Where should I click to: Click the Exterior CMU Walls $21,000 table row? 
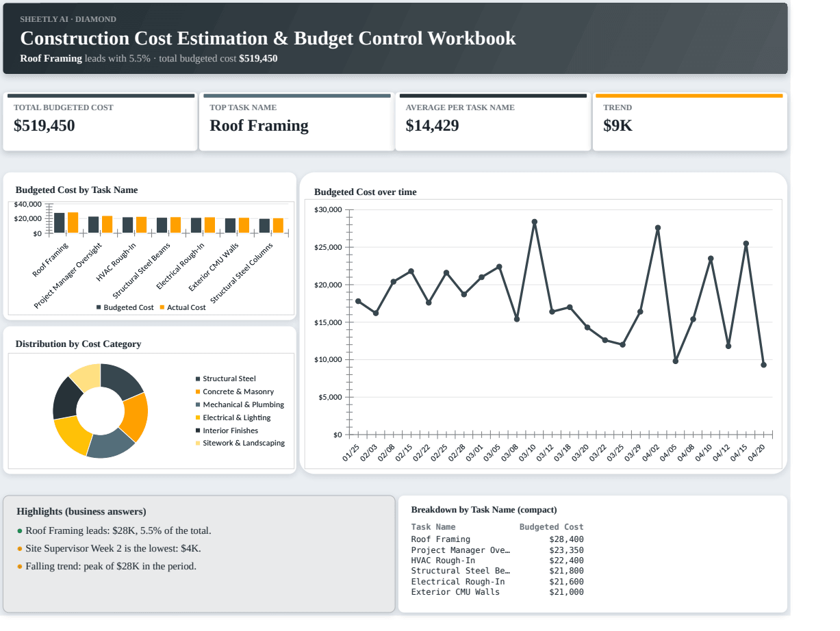point(497,592)
